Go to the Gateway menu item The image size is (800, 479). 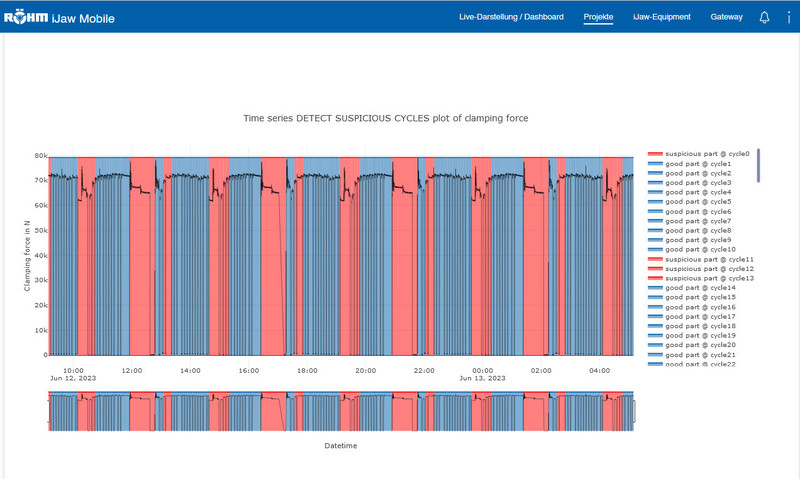tap(727, 17)
